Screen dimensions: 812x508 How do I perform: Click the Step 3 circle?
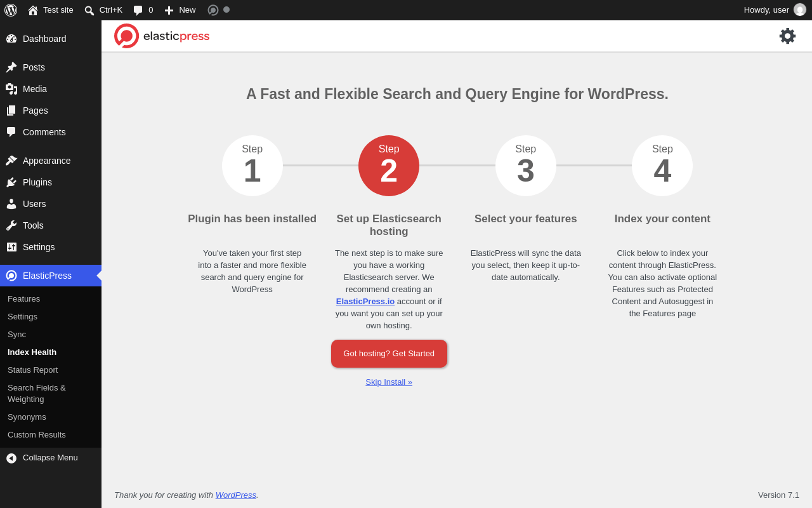point(526,166)
